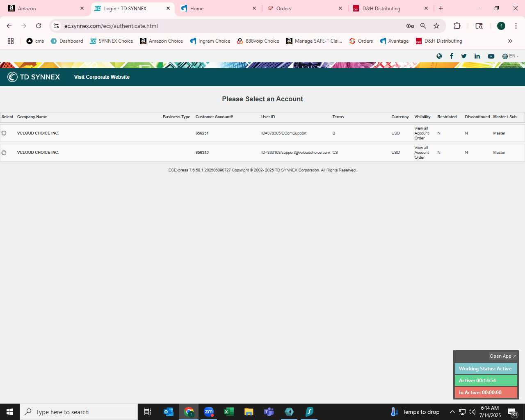The image size is (525, 420).
Task: Click the Company Name column header
Action: click(32, 117)
